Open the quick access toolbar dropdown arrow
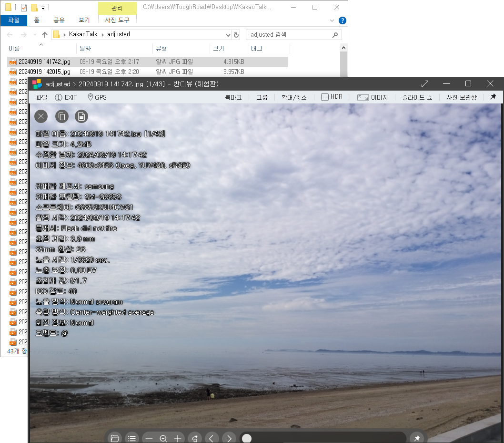This screenshot has width=504, height=443. [x=43, y=8]
